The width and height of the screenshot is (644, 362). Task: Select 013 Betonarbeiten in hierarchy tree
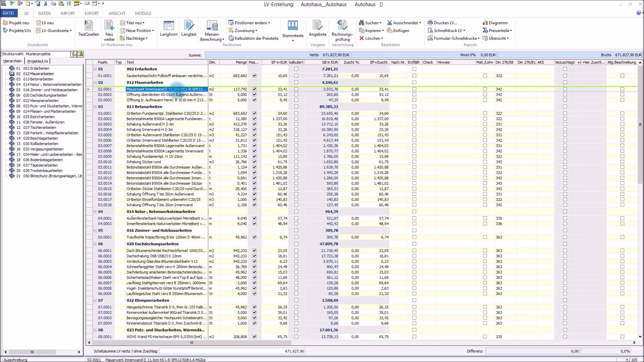click(38, 79)
